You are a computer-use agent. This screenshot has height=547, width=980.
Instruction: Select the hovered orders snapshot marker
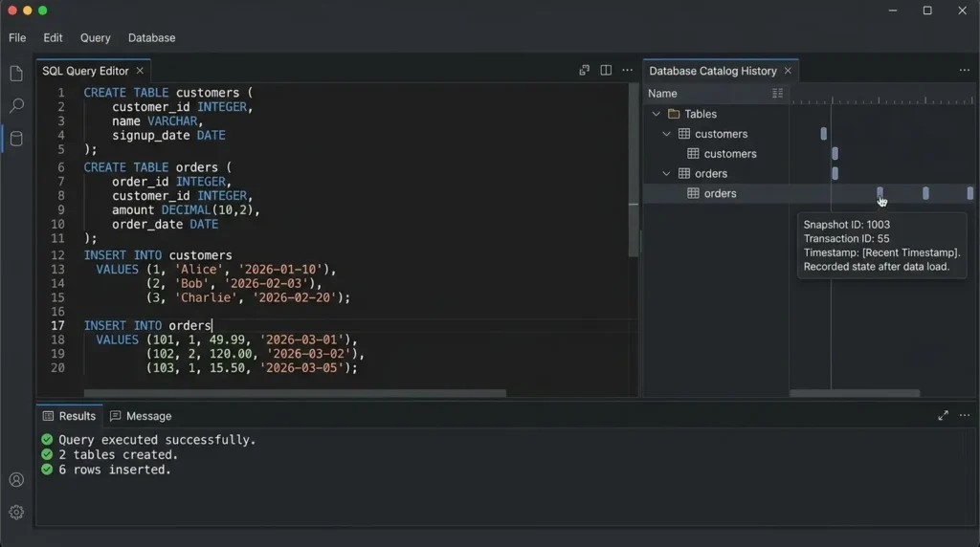(880, 193)
